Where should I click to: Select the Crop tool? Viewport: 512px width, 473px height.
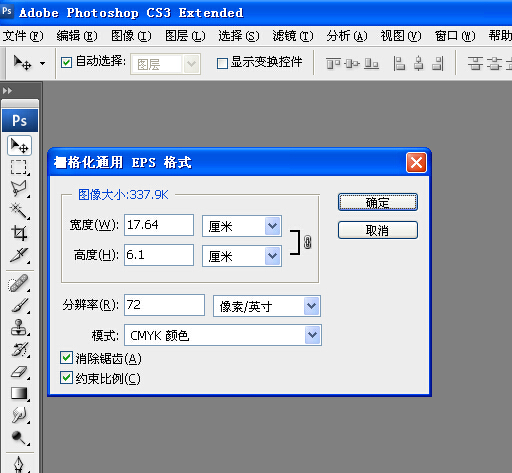tap(19, 233)
